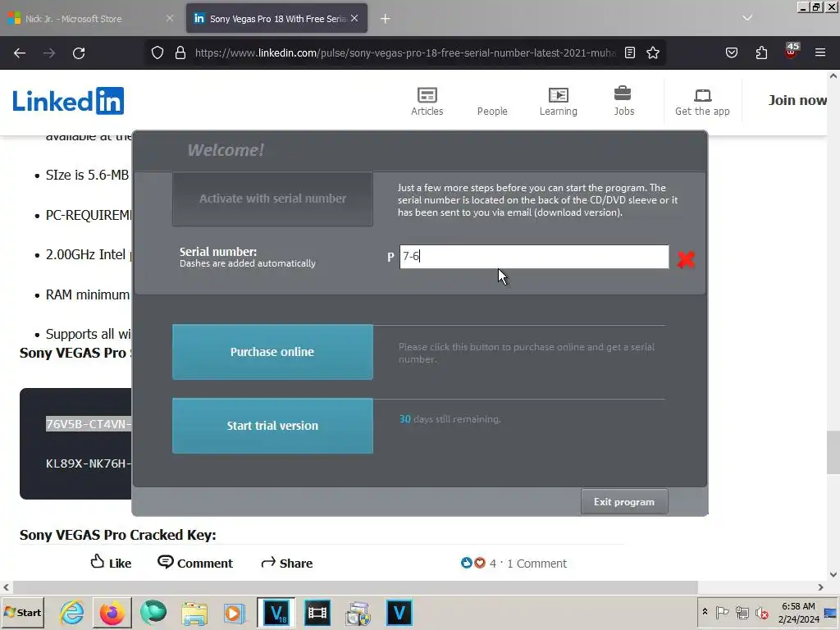Switch to Vegas Pro 18 taskbar icon
Image resolution: width=840 pixels, height=630 pixels.
[x=276, y=613]
